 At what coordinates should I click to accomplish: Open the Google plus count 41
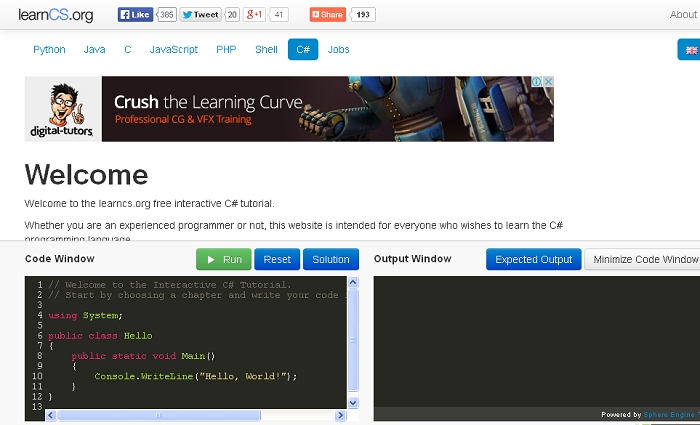[279, 15]
